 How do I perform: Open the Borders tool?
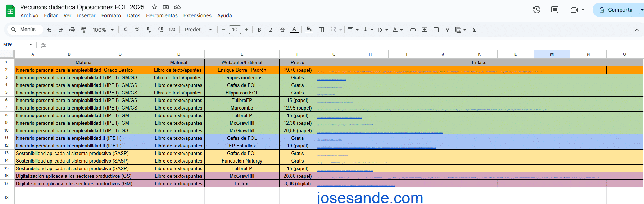point(321,30)
